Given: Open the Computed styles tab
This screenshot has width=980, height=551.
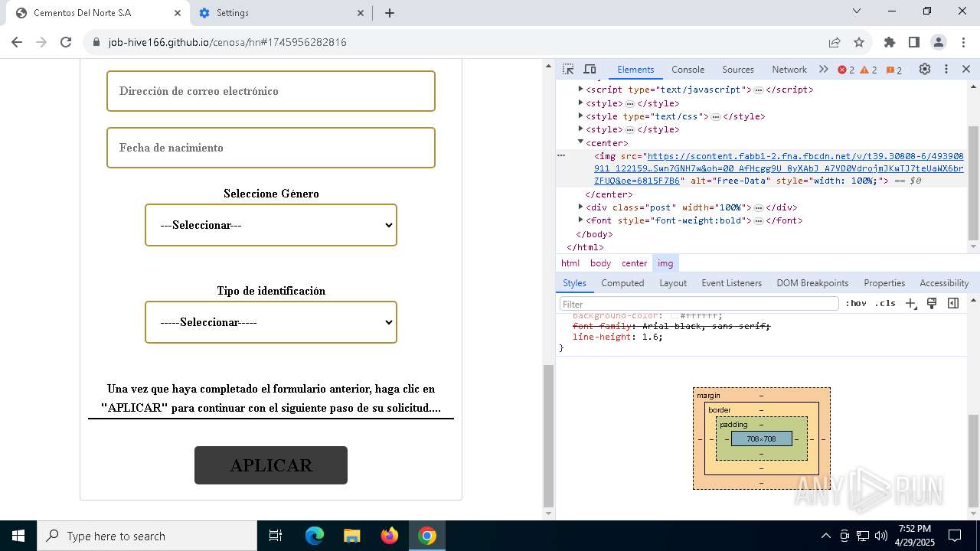Looking at the screenshot, I should (622, 283).
